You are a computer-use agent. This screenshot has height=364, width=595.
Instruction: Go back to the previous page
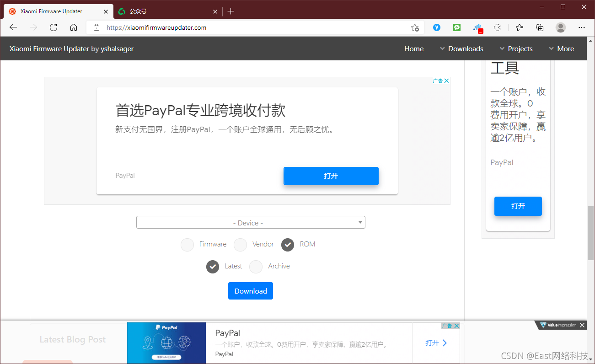tap(13, 27)
